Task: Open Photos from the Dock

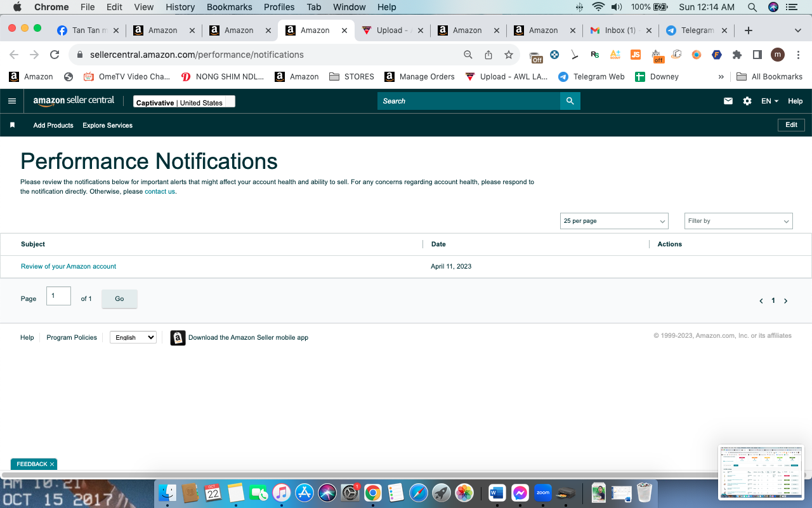Action: 464,493
